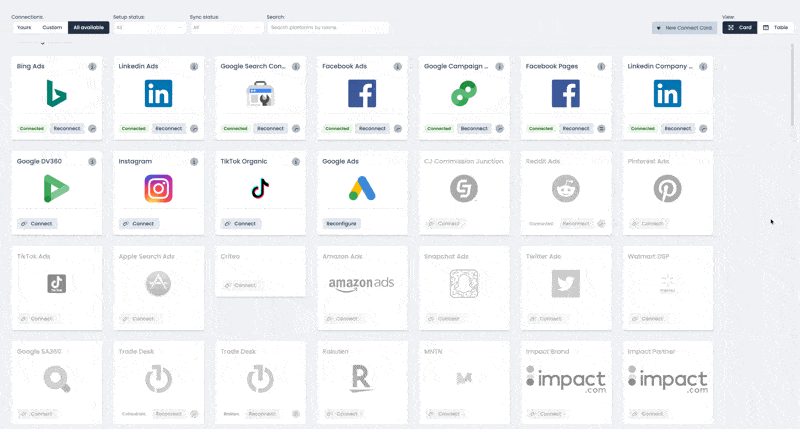Click round icon beside Reconnect on Facebook Pages
The width and height of the screenshot is (800, 429).
[601, 129]
